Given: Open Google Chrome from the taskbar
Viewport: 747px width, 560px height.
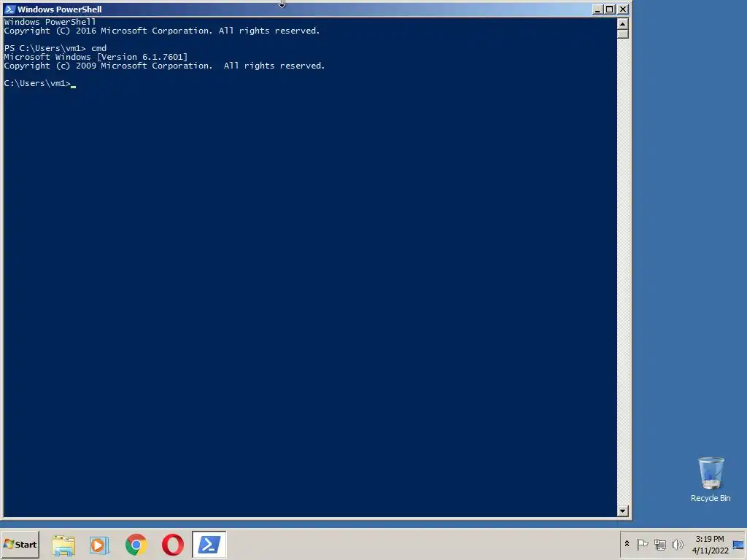Looking at the screenshot, I should [x=136, y=545].
